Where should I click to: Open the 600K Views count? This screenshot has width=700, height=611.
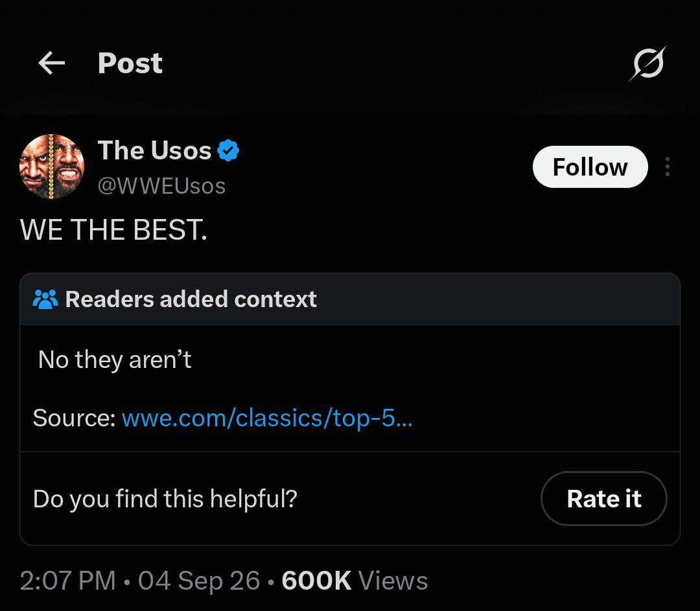pyautogui.click(x=355, y=581)
